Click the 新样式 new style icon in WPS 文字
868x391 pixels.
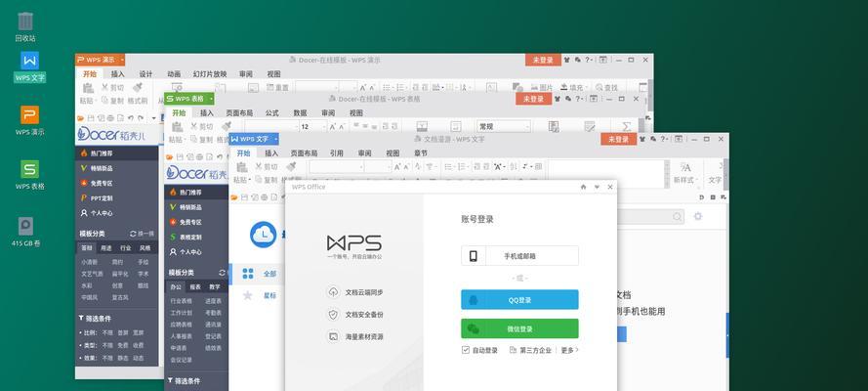click(x=685, y=167)
